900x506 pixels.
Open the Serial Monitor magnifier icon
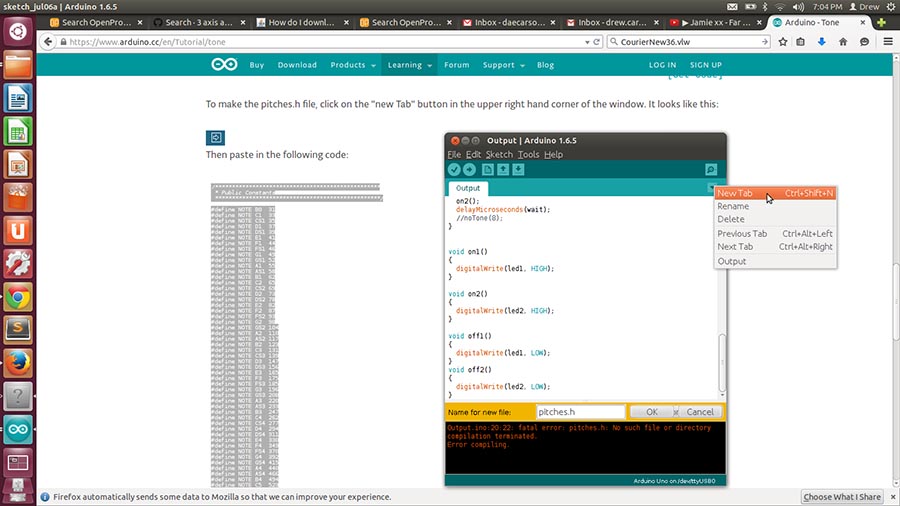711,169
